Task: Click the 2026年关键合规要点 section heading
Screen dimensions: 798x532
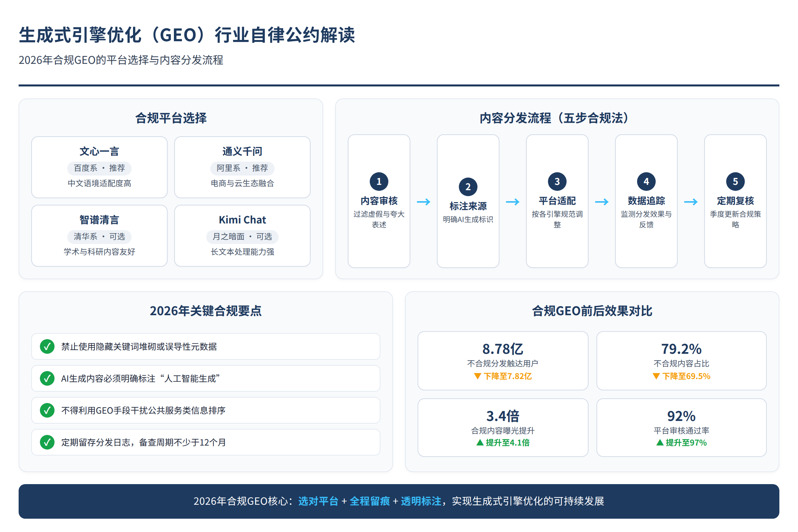Action: pyautogui.click(x=205, y=311)
